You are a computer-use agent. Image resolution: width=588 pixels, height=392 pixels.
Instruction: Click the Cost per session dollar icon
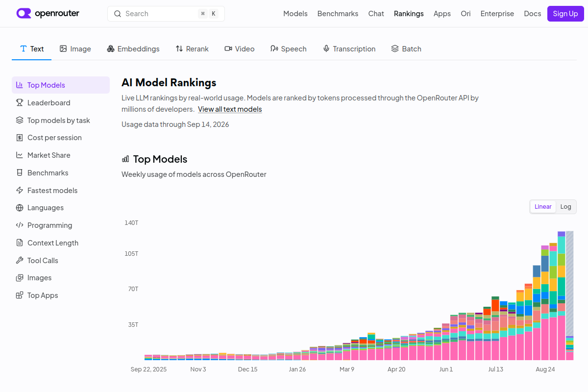(20, 138)
